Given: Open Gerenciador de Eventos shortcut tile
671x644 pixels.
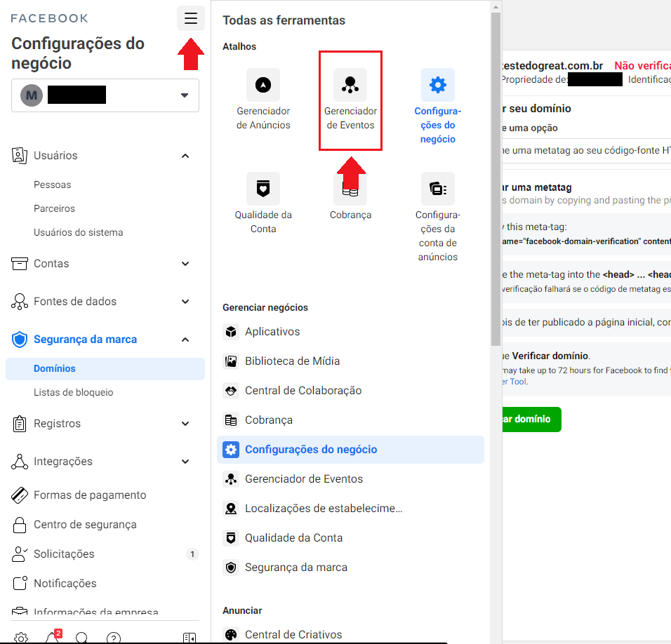Looking at the screenshot, I should (x=350, y=100).
